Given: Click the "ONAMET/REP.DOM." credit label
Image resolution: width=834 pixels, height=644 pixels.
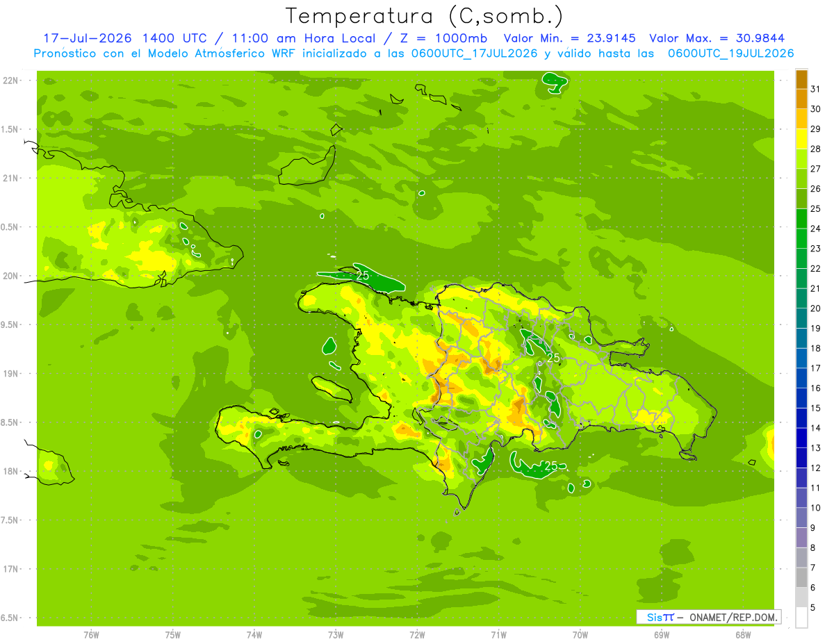Looking at the screenshot, I should click(x=733, y=617).
